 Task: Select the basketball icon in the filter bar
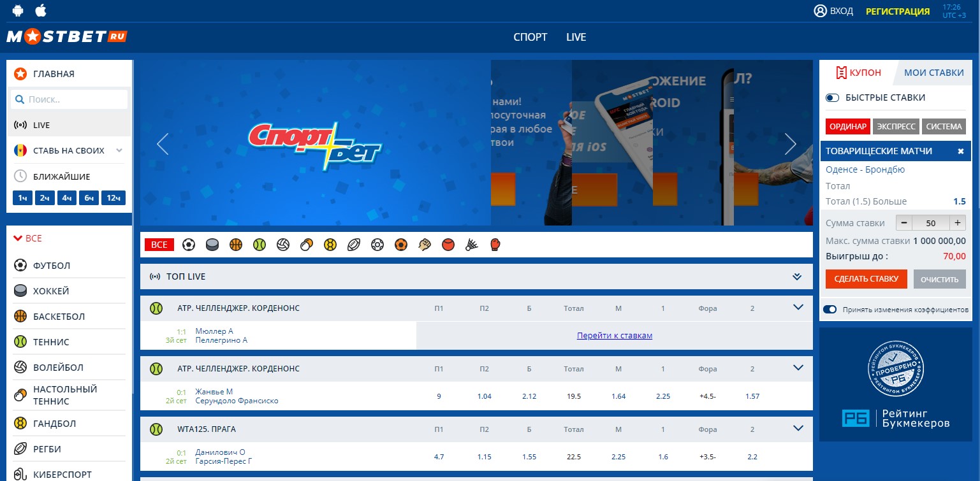pos(236,245)
